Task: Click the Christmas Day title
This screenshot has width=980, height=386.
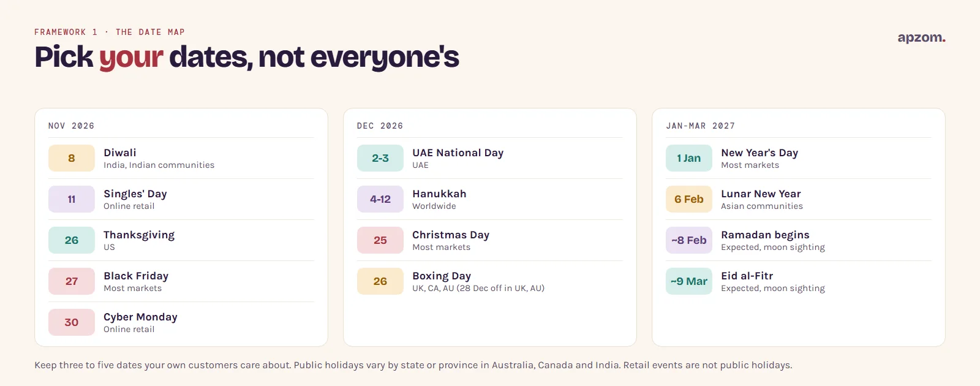Action: [451, 235]
